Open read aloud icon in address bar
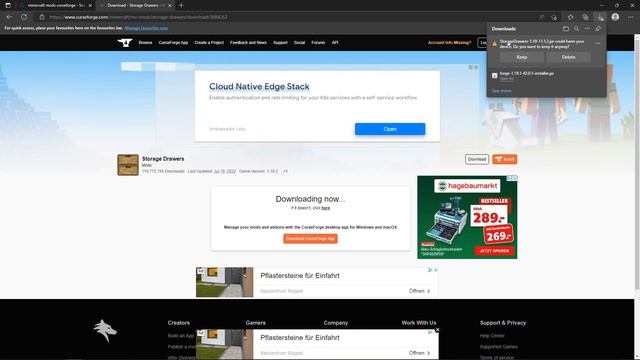 (541, 17)
